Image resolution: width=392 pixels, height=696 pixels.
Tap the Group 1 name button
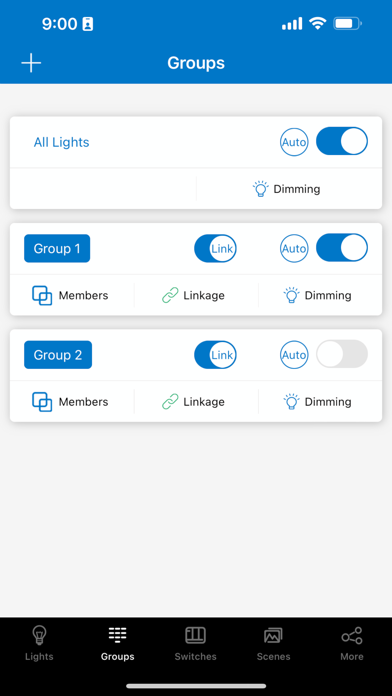[57, 249]
